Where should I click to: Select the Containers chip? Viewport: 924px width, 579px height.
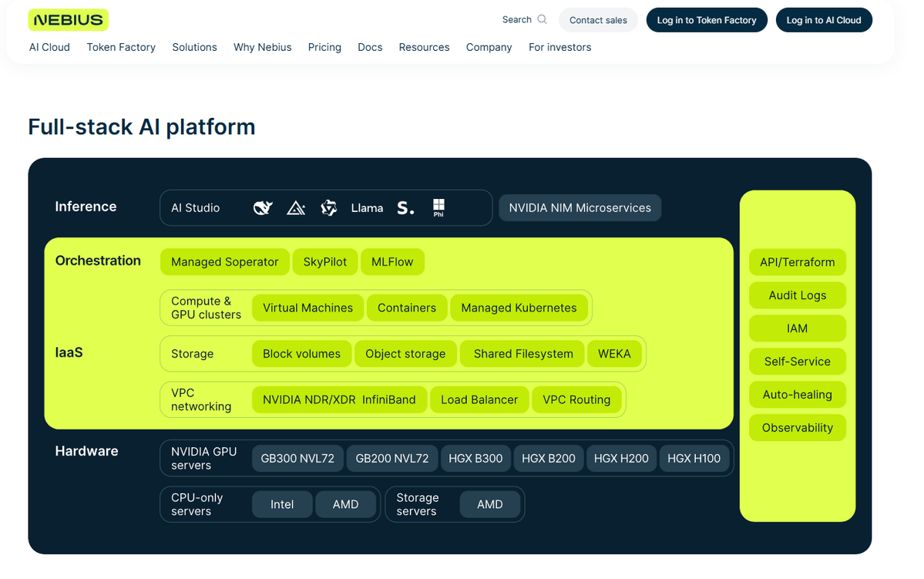pyautogui.click(x=407, y=308)
